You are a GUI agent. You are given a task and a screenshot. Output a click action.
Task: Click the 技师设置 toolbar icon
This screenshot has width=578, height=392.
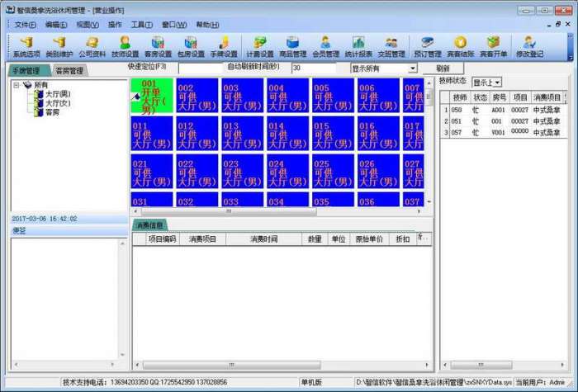pos(125,46)
